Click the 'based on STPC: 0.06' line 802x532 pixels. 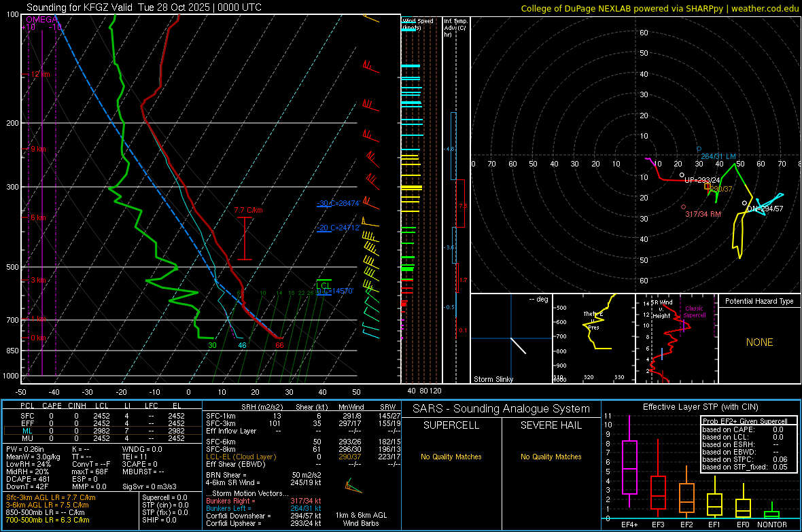(x=745, y=459)
